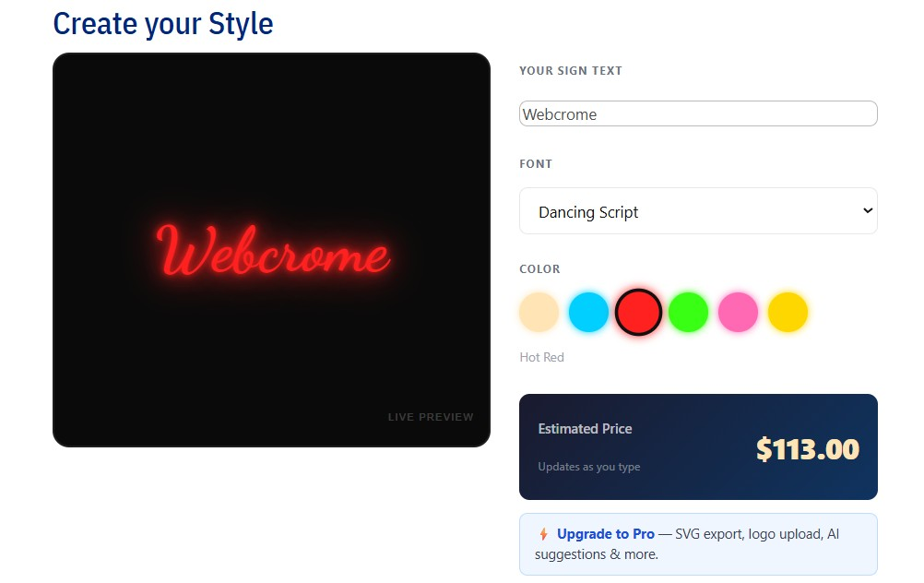This screenshot has width=924, height=583.
Task: Click the sign text input containing Webcrome
Action: 698,113
